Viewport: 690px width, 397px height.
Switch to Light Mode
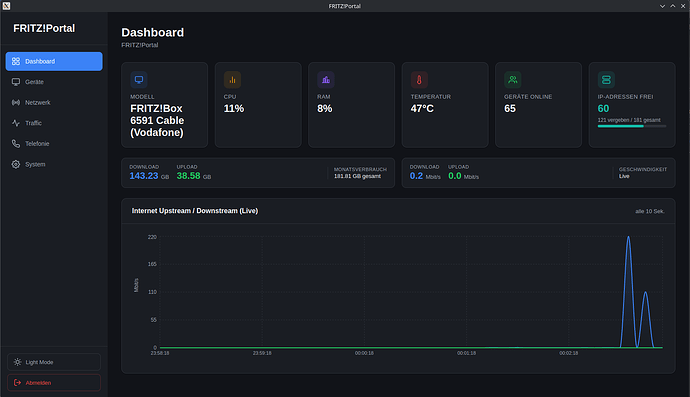(x=54, y=362)
